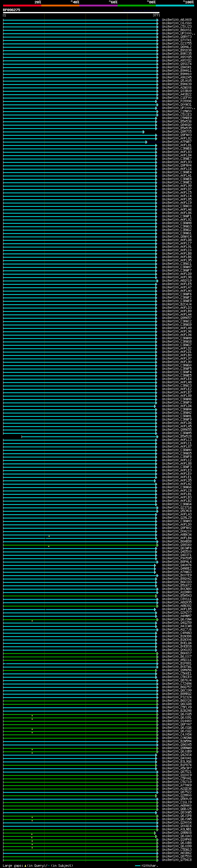Viewport: 197px width, 868px height.
Task: Click the cyan ~100% identity legend segment
Action: click(x=175, y=6)
